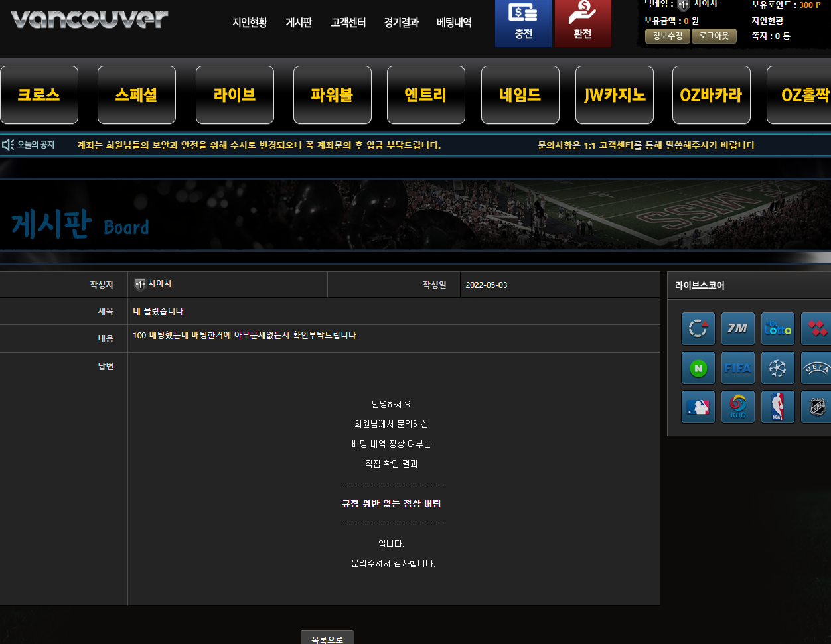This screenshot has width=831, height=644.
Task: Open the green Naver N icon
Action: click(x=698, y=367)
